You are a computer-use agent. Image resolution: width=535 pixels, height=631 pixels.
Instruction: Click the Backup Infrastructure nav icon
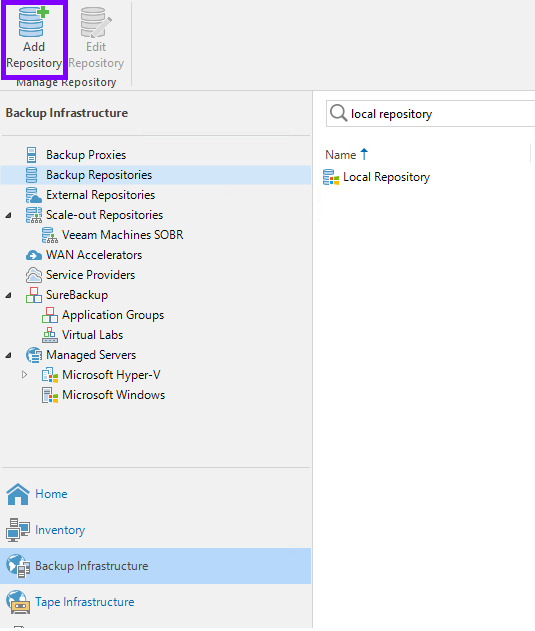click(18, 566)
